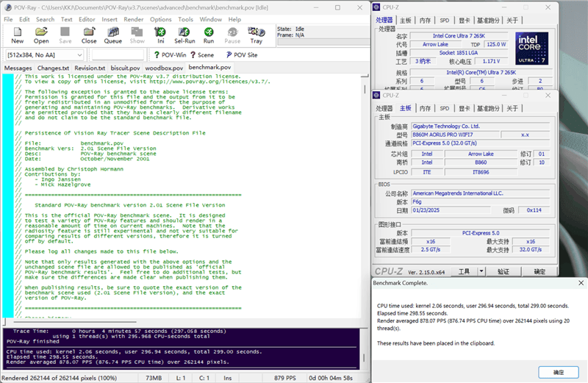Click the Intel Core Ultra 7 logo
588x383 pixels.
click(531, 49)
